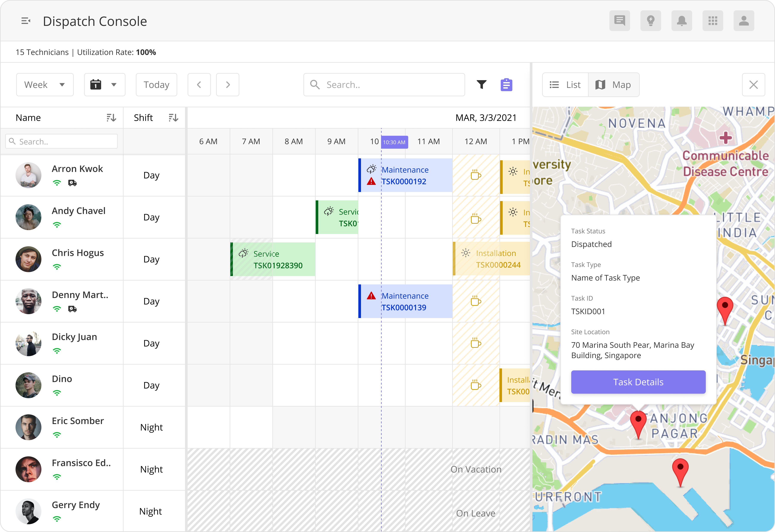Open the chat messages icon
775x532 pixels.
click(620, 21)
